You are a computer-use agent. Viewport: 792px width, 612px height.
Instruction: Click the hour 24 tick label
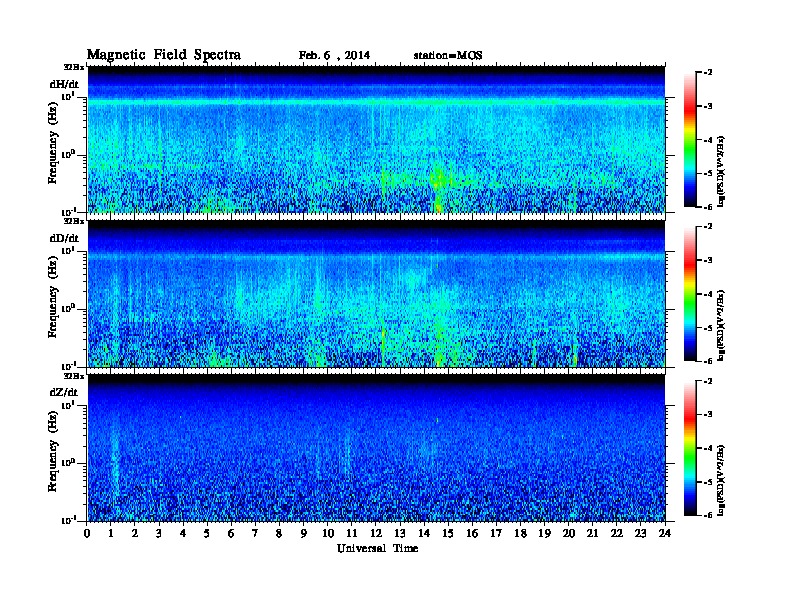coord(665,533)
